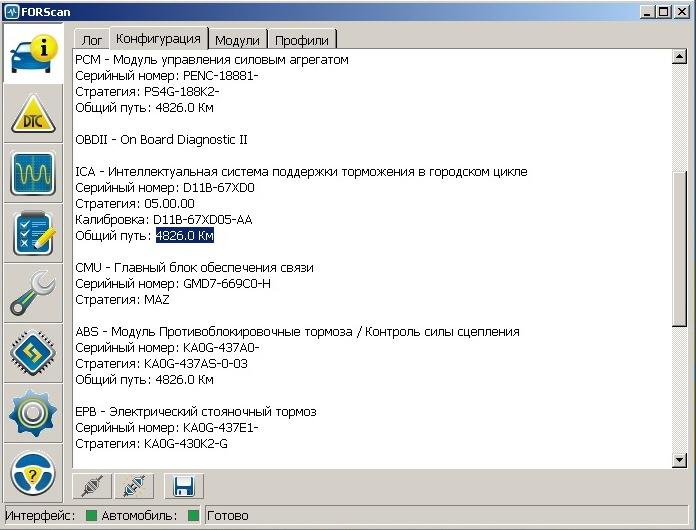Click the save floppy disk button
Image resolution: width=696 pixels, height=530 pixels.
184,486
